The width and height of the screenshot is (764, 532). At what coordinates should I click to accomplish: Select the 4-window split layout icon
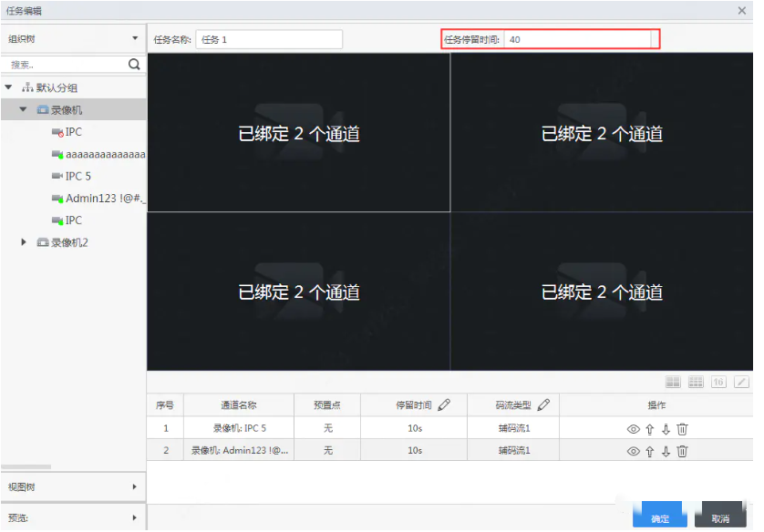point(674,382)
